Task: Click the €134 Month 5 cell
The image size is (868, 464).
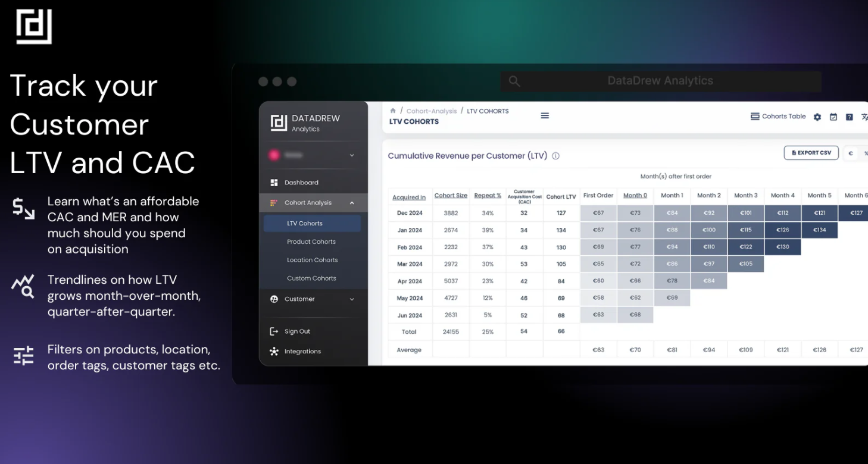Action: pyautogui.click(x=820, y=230)
